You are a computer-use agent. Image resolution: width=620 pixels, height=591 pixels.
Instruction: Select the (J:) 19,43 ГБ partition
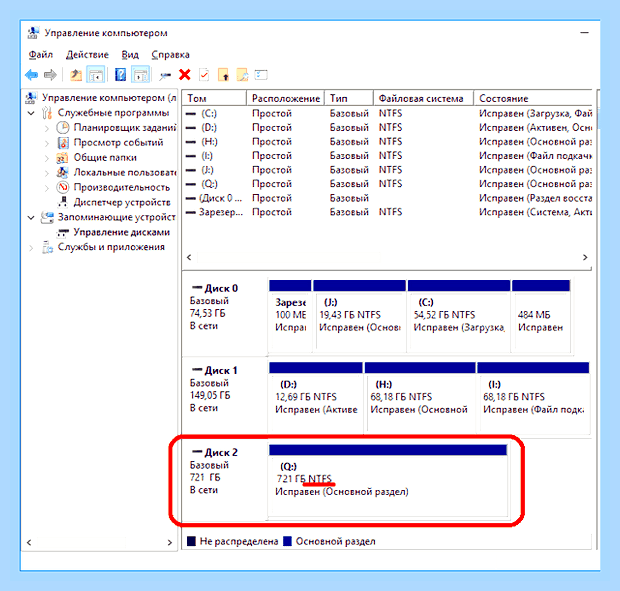pos(360,315)
